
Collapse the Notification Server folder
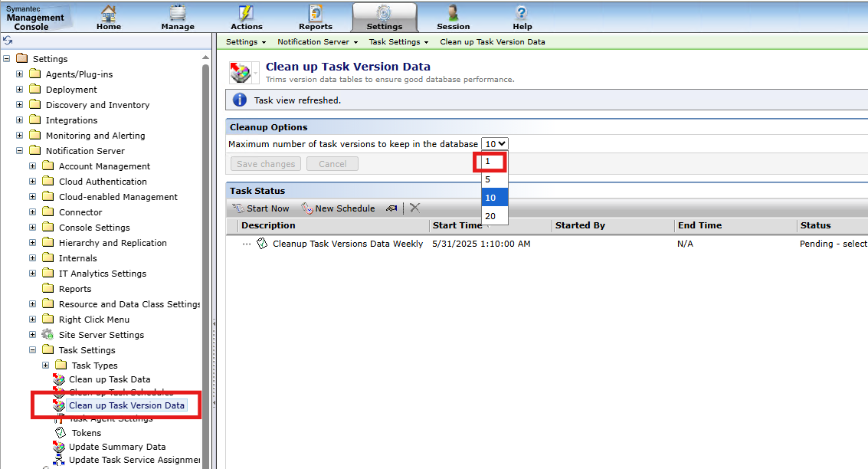tap(19, 150)
